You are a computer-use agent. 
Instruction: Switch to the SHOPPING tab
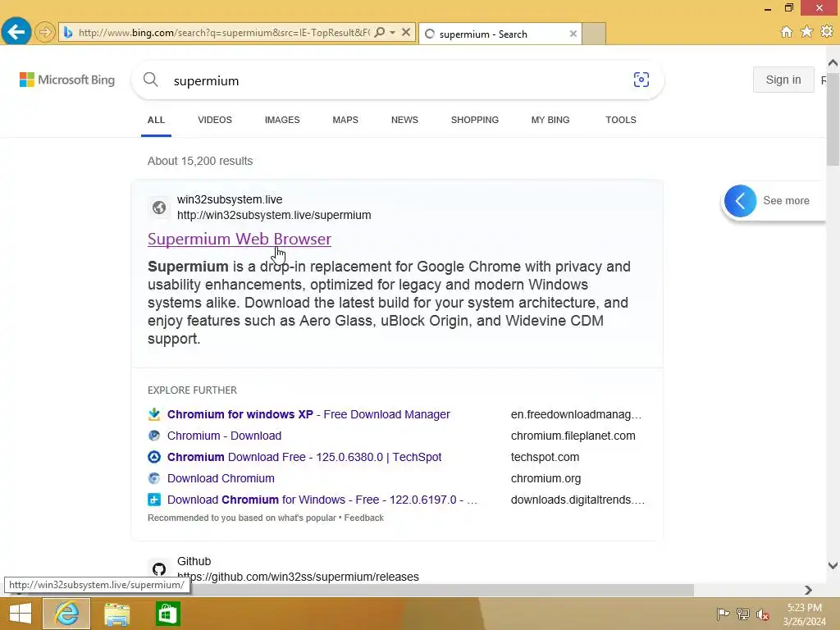pos(475,120)
